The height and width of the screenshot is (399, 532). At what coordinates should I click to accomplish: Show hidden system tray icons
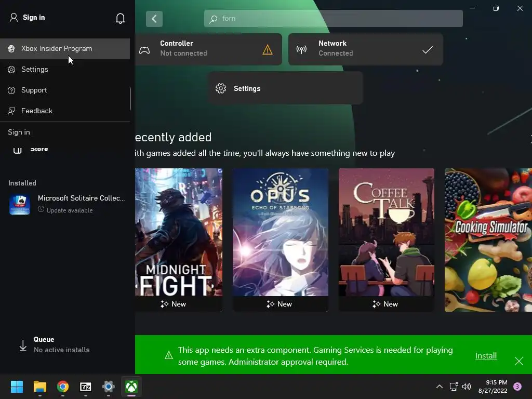coord(439,387)
